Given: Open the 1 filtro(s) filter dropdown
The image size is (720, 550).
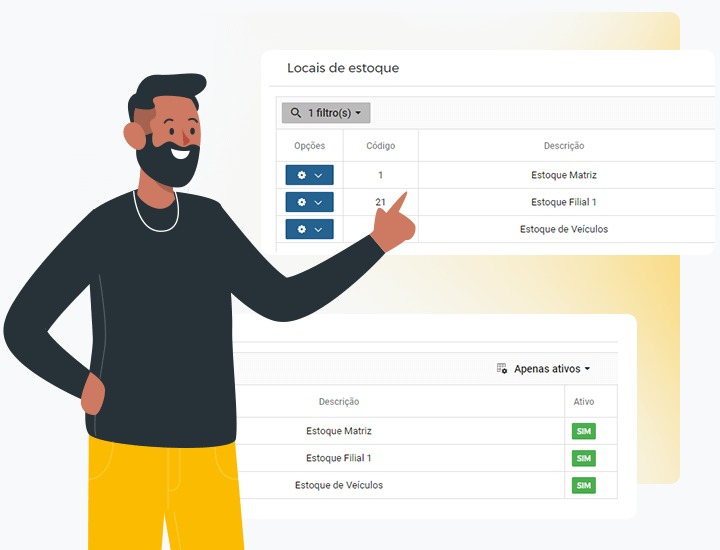Looking at the screenshot, I should coord(326,113).
